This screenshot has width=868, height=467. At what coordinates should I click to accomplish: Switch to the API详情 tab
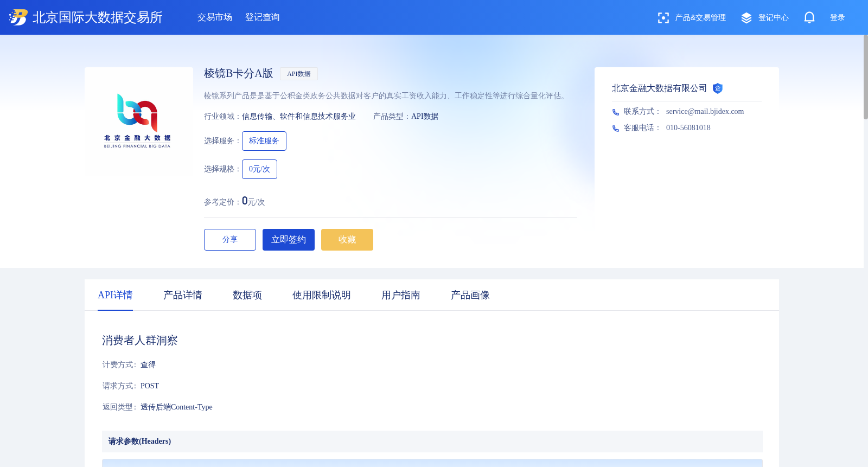pos(115,295)
